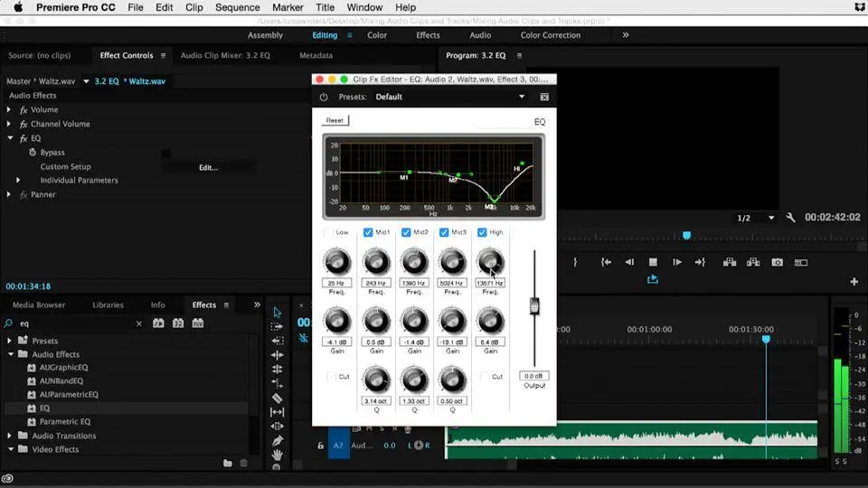Uncheck the Mid3 band checkbox

[444, 232]
